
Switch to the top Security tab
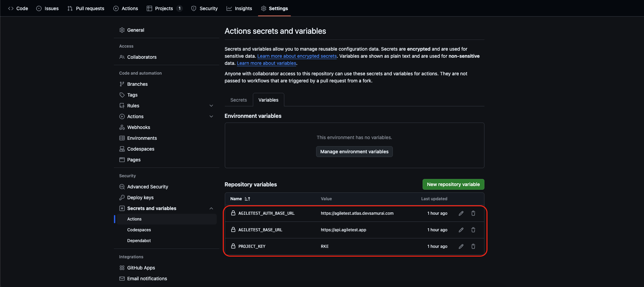coord(205,8)
